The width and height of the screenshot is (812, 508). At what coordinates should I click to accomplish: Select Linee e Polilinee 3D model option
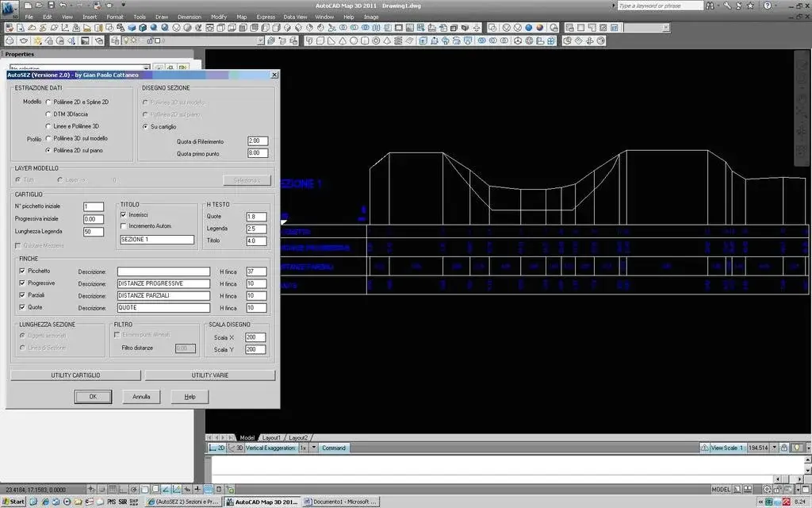click(48, 126)
